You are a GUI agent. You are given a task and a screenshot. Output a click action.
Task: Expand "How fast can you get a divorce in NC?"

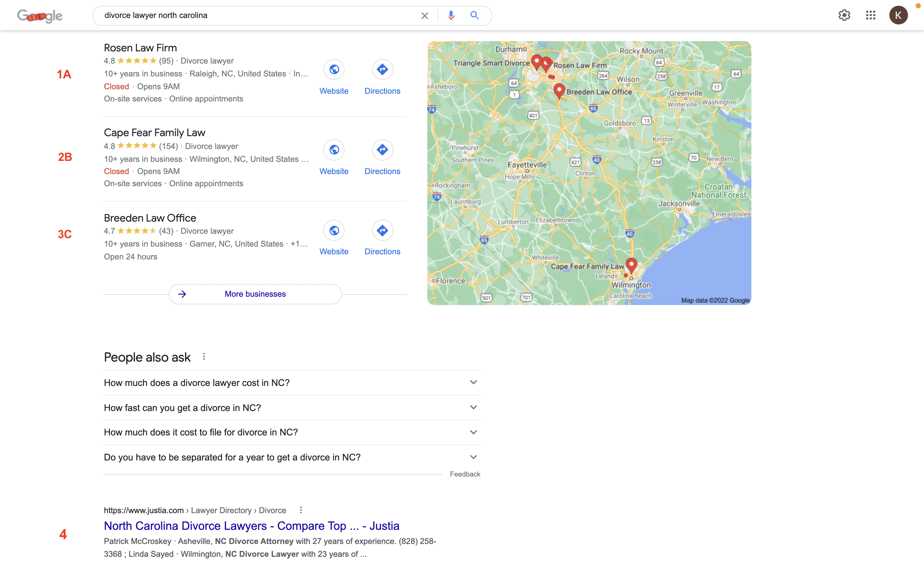(x=292, y=408)
